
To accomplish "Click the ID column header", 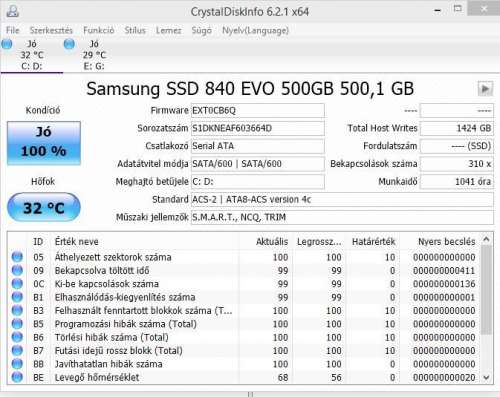I will pos(38,241).
